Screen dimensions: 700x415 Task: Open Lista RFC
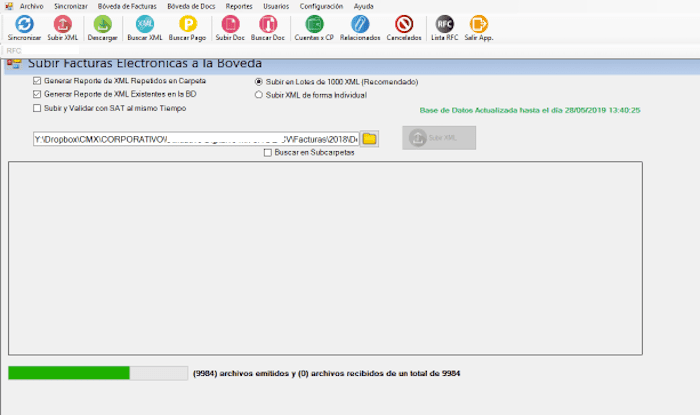tap(445, 28)
